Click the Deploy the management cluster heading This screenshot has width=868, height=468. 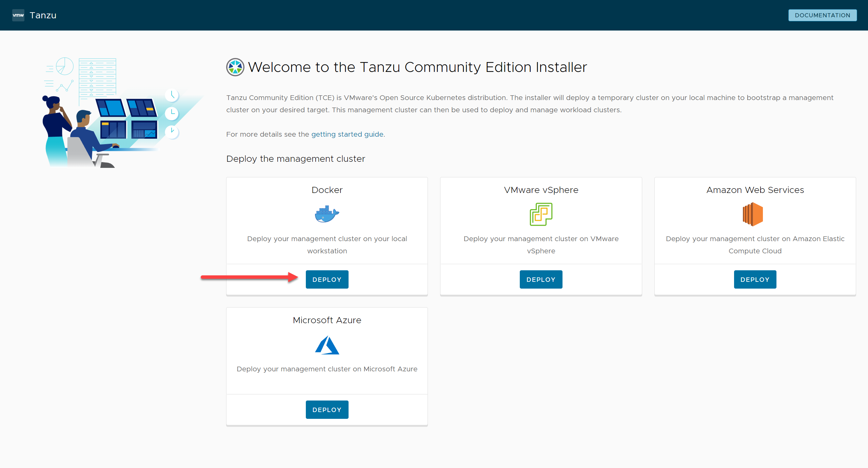[296, 159]
